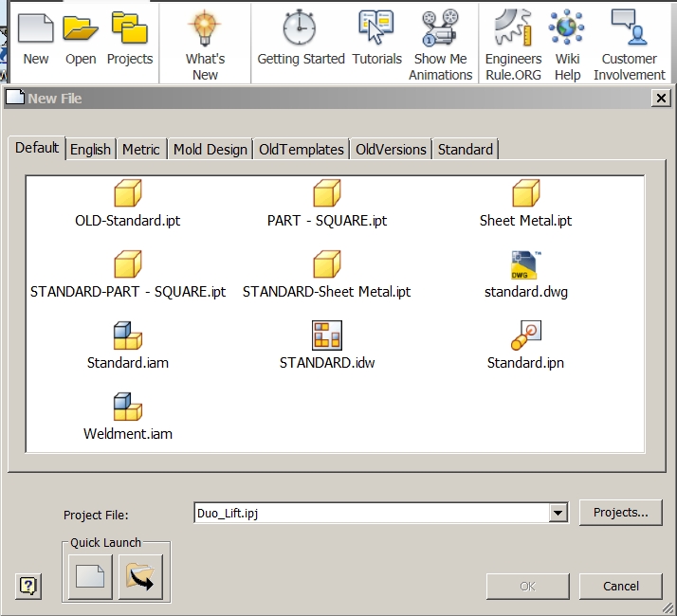Launch the Tutorials icon
Screen dimensions: 677x616
[376, 27]
